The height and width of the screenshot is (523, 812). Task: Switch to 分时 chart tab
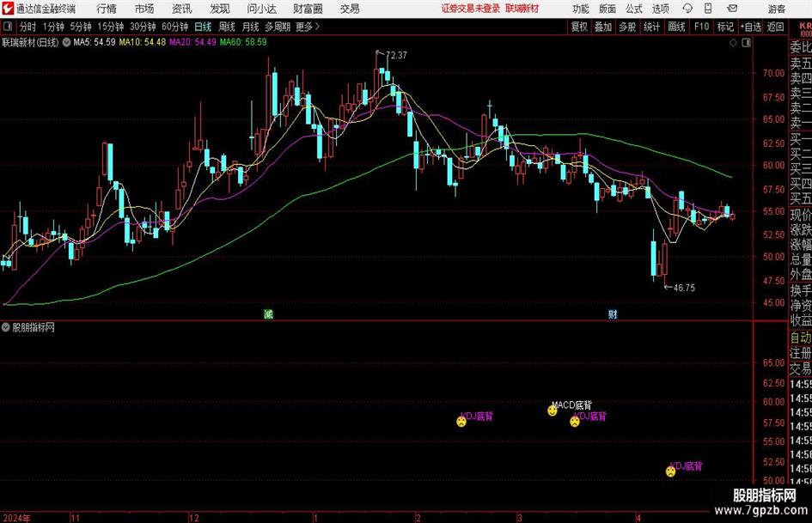click(28, 27)
